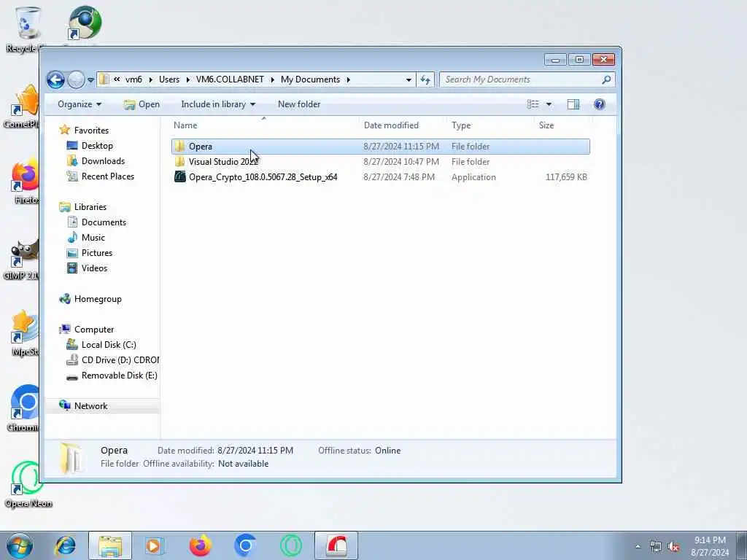Open CD Drive (D:)
The width and height of the screenshot is (747, 560).
[120, 360]
